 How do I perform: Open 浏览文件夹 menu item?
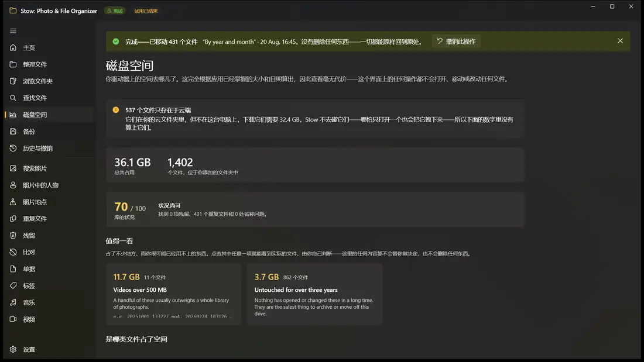coord(49,81)
